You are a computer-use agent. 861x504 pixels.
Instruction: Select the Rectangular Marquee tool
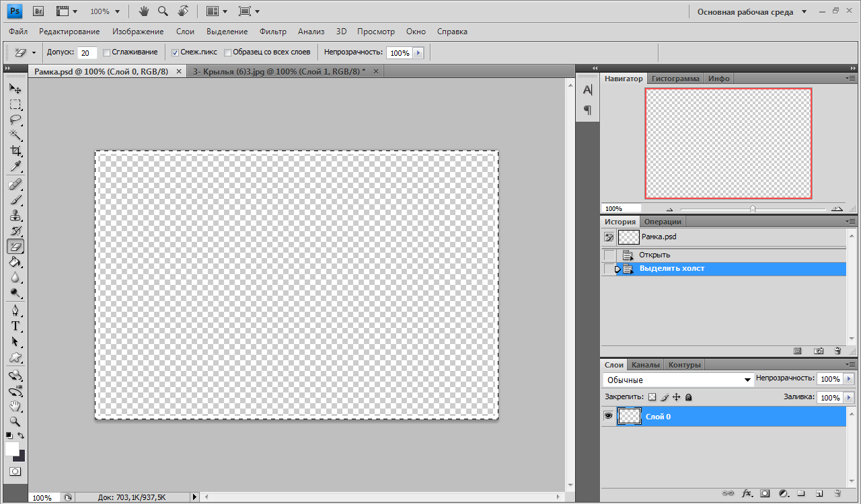[x=15, y=105]
